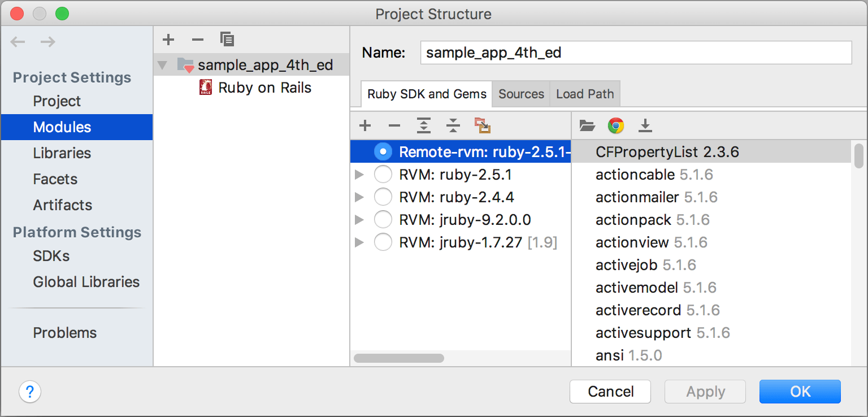The height and width of the screenshot is (417, 868).
Task: Switch to the Sources tab
Action: 520,94
